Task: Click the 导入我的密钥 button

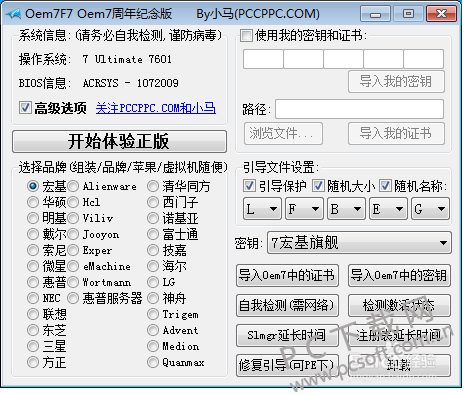Action: 396,81
